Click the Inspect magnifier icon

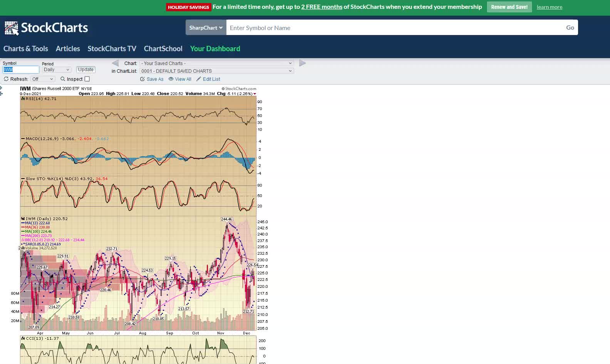tap(63, 79)
